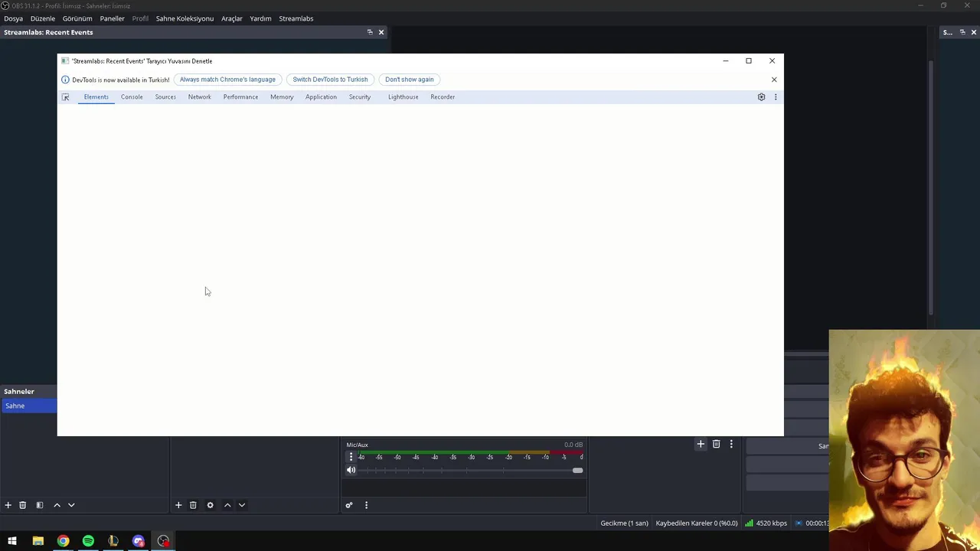Open the Düzenle menu
The height and width of the screenshot is (551, 980).
pos(43,18)
